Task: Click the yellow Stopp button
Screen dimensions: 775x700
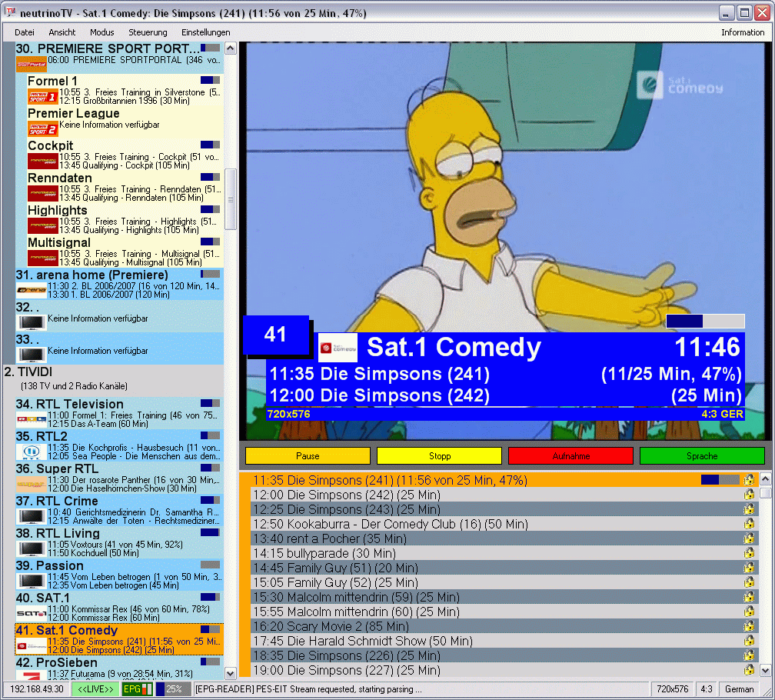Action: tap(440, 456)
